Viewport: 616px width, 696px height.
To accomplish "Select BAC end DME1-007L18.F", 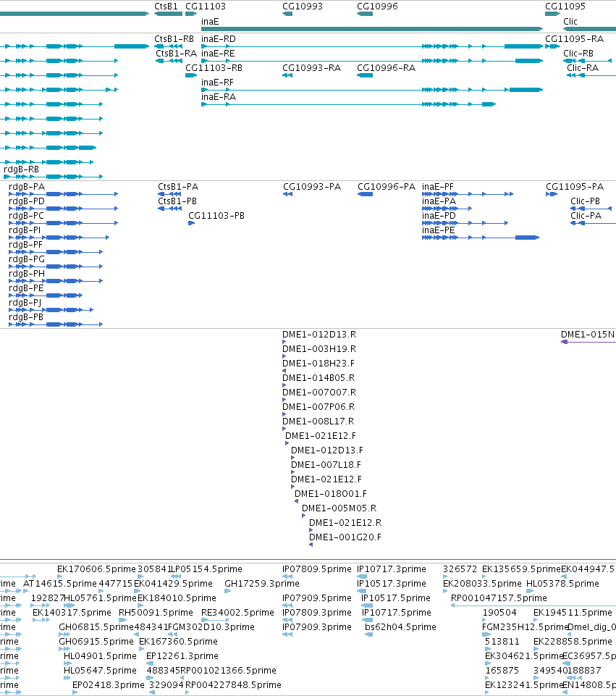I will point(326,465).
